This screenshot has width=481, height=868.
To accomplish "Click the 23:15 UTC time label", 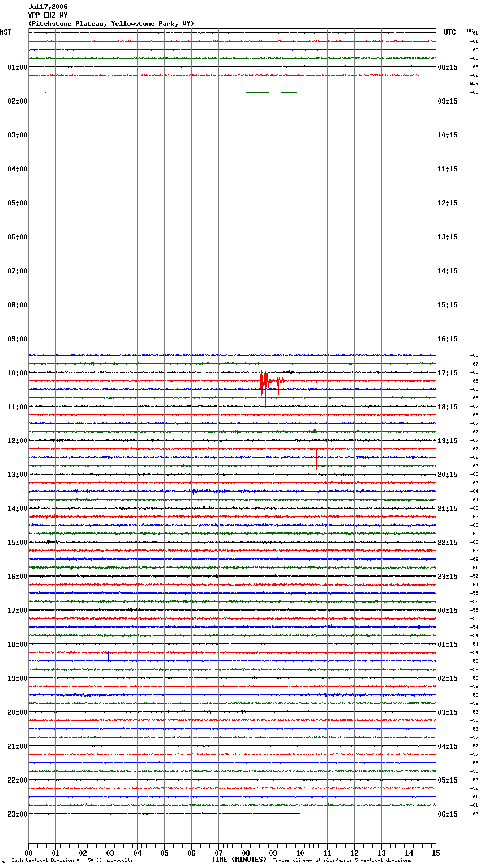I will click(x=448, y=577).
